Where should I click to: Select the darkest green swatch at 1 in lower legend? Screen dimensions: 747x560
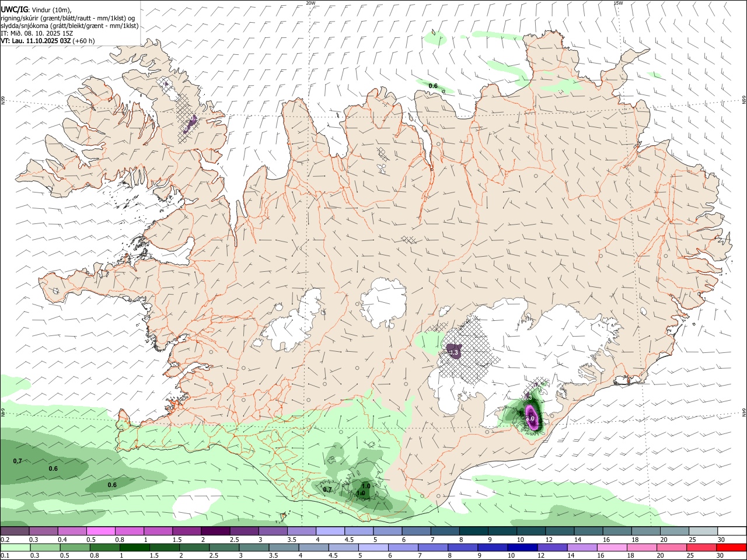click(x=136, y=548)
